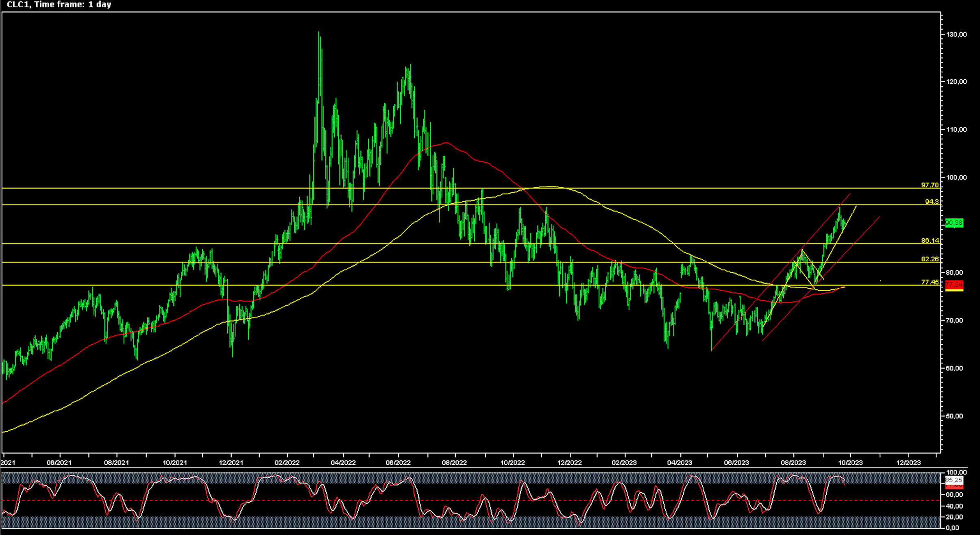Select the 94.3 horizontal level label
The width and height of the screenshot is (980, 535).
click(932, 202)
